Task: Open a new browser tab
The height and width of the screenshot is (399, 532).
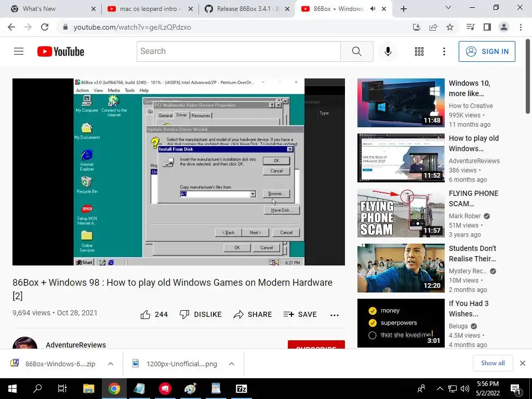Action: tap(403, 9)
